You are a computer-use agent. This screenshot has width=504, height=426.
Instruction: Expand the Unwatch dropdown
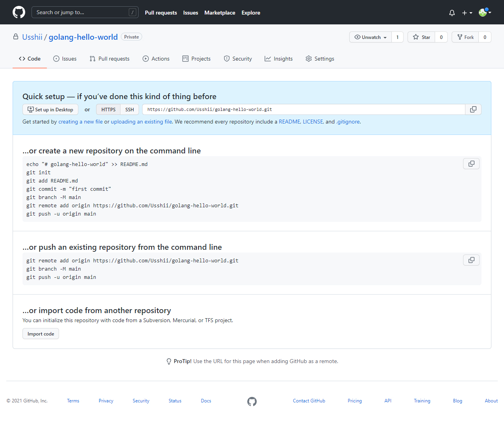pyautogui.click(x=371, y=37)
